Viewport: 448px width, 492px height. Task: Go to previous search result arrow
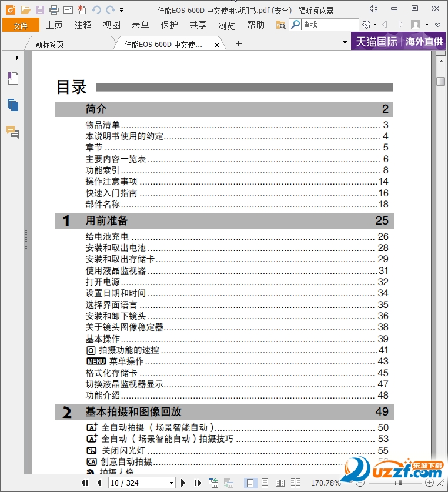tap(385, 25)
